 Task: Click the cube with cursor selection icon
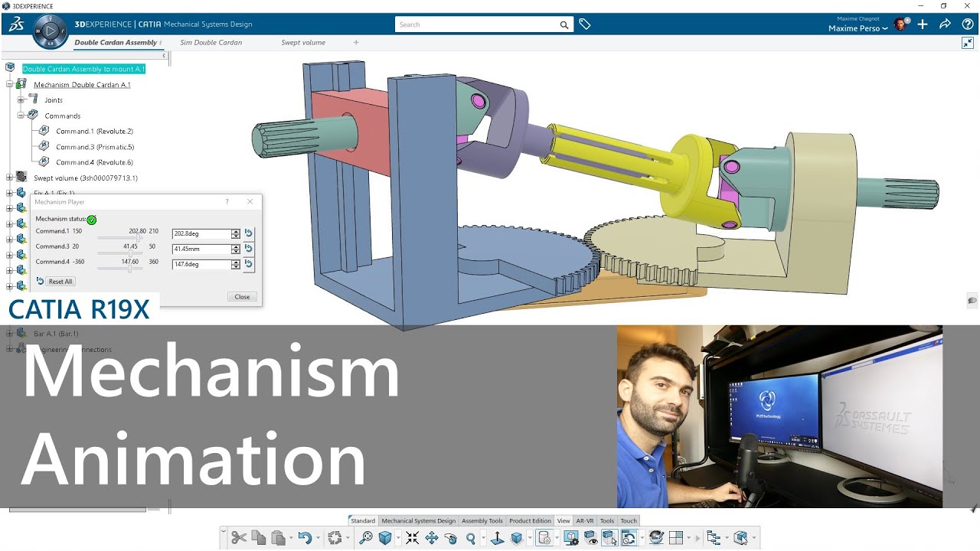(609, 538)
